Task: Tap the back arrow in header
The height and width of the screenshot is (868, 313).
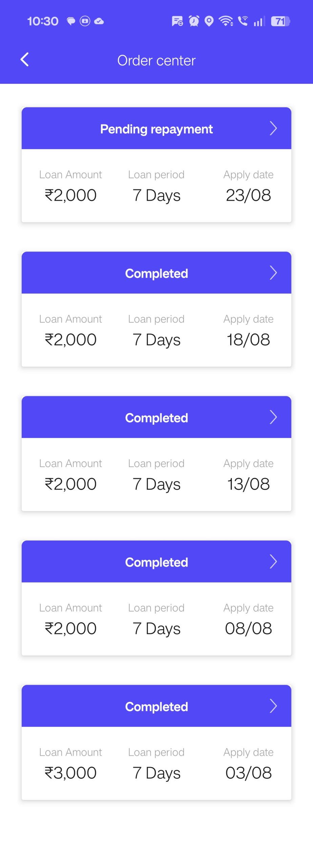Action: pos(25,60)
